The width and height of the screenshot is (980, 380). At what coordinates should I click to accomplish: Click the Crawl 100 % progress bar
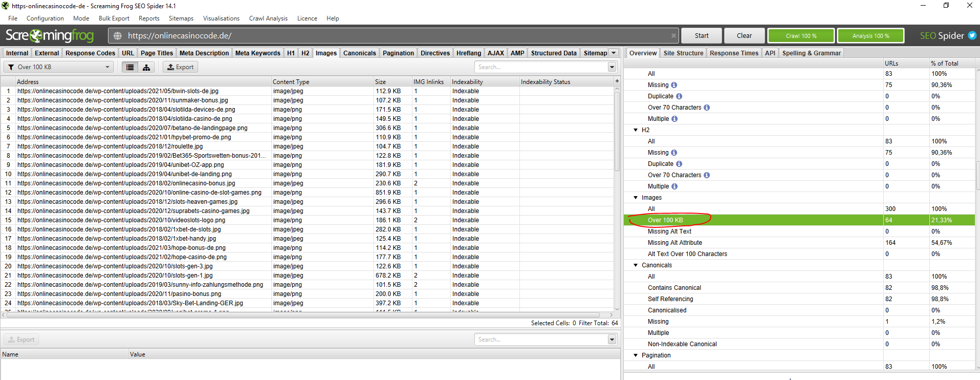click(801, 36)
